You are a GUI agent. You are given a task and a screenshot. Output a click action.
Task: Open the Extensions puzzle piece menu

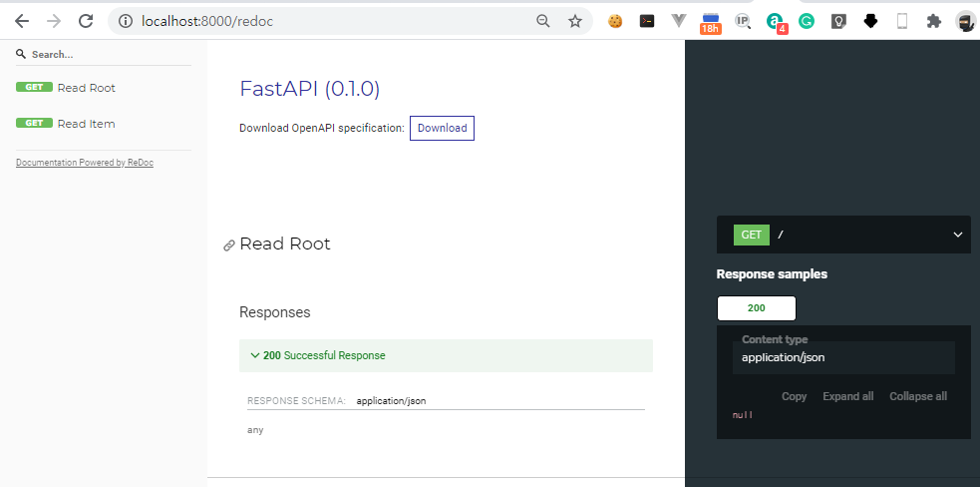(x=934, y=21)
